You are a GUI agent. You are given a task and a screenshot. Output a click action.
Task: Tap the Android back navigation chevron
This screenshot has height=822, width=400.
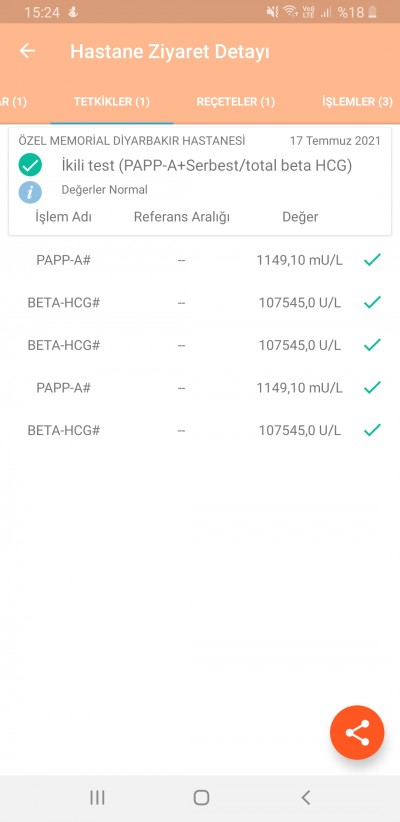(306, 797)
